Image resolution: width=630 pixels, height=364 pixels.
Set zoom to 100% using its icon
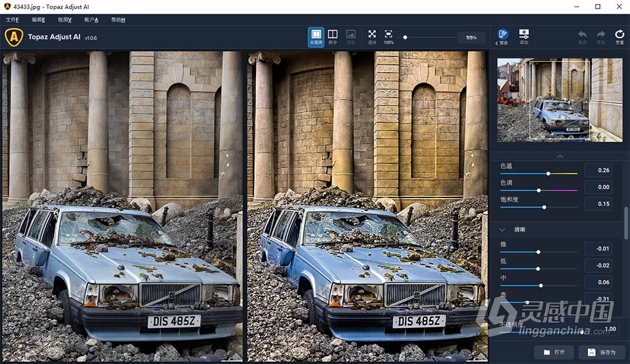(x=388, y=35)
